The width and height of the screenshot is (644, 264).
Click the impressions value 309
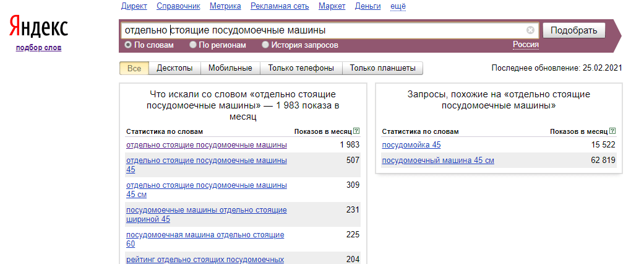(353, 185)
